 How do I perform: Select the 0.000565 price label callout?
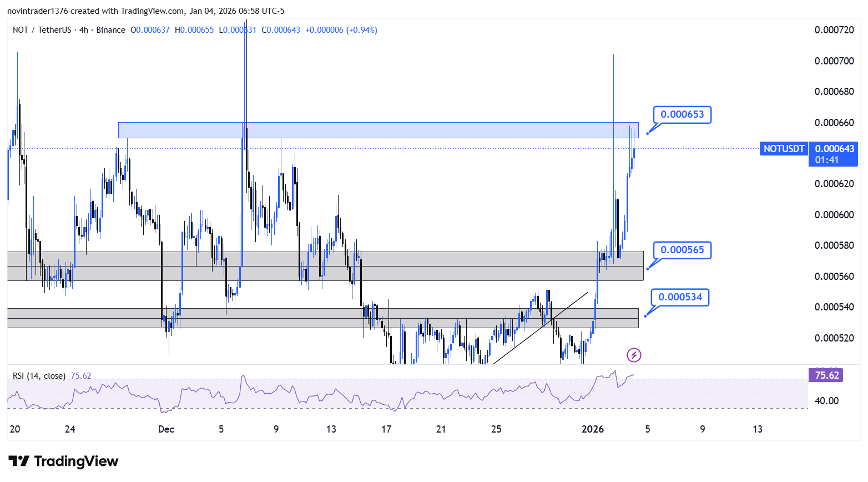click(x=682, y=250)
